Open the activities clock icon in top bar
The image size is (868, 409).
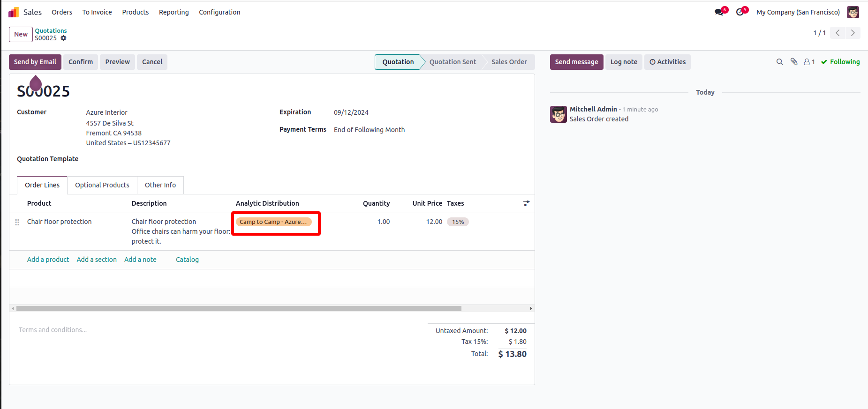[740, 12]
